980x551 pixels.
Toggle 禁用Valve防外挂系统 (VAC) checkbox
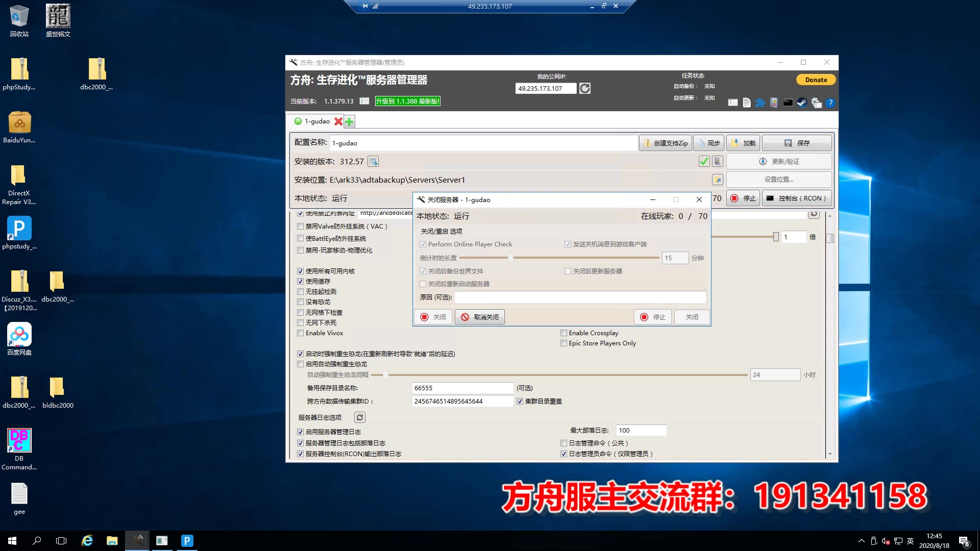click(x=301, y=227)
